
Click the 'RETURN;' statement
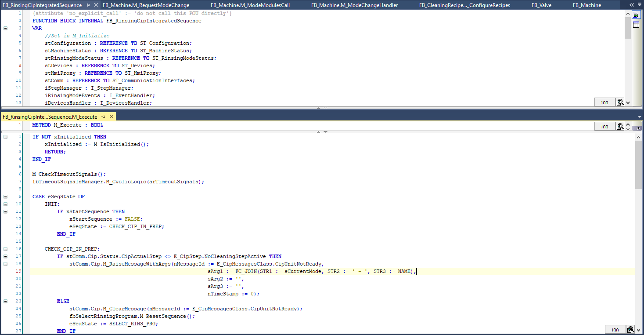point(55,152)
